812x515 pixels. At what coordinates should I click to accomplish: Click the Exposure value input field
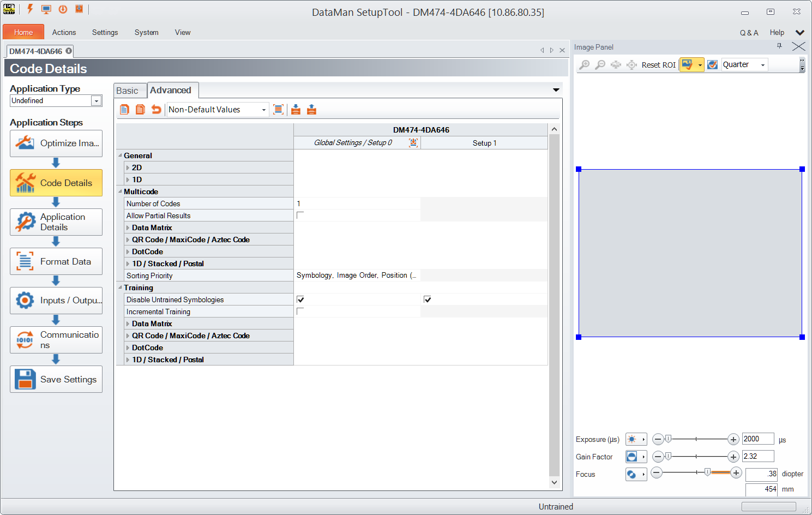pyautogui.click(x=757, y=439)
